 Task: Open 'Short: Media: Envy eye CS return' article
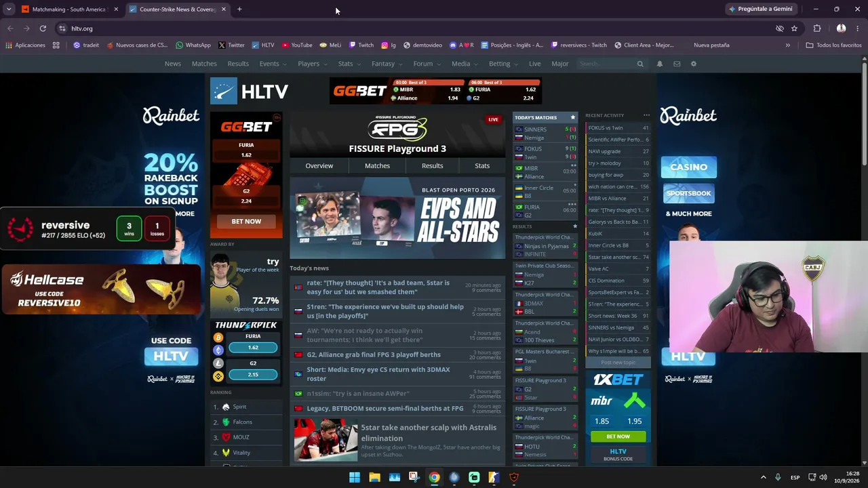(378, 374)
